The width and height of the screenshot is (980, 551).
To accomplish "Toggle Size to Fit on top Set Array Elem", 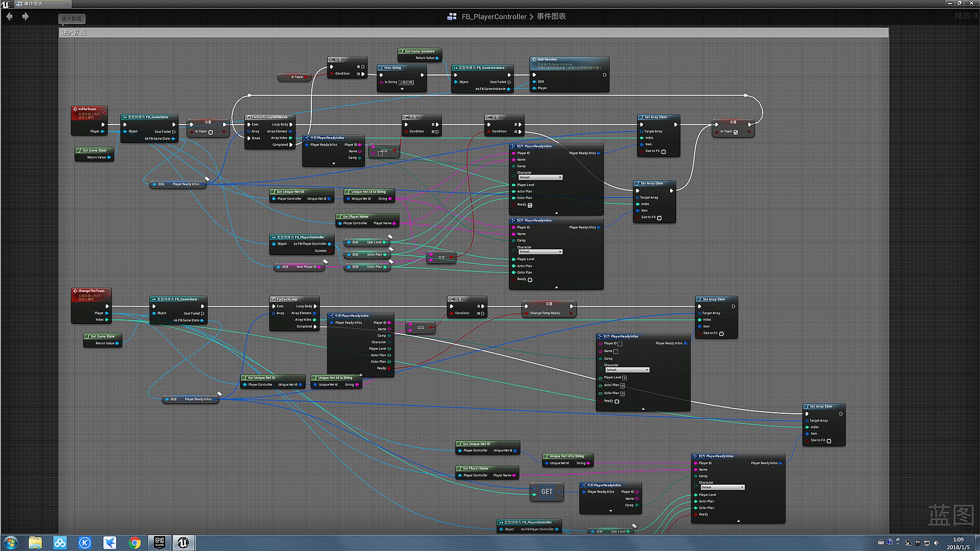I will click(664, 152).
